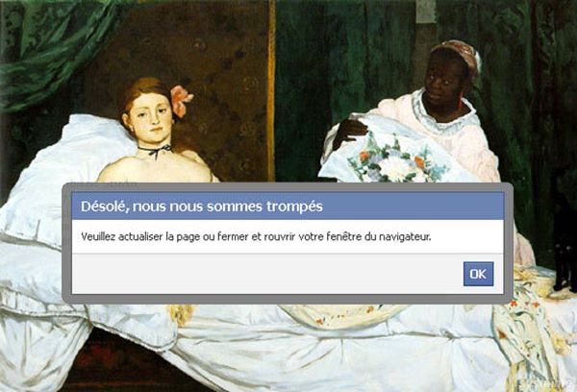The height and width of the screenshot is (392, 577).
Task: Click the maid's pink headscarf
Action: click(460, 55)
